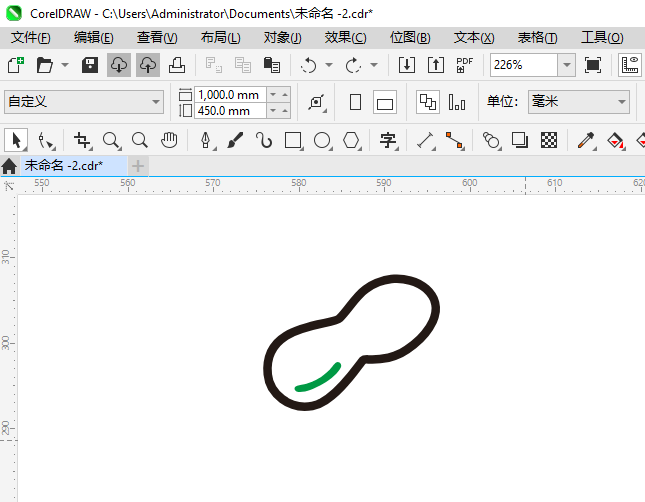Click the cloud upload icon
Image resolution: width=645 pixels, height=502 pixels.
tap(148, 65)
